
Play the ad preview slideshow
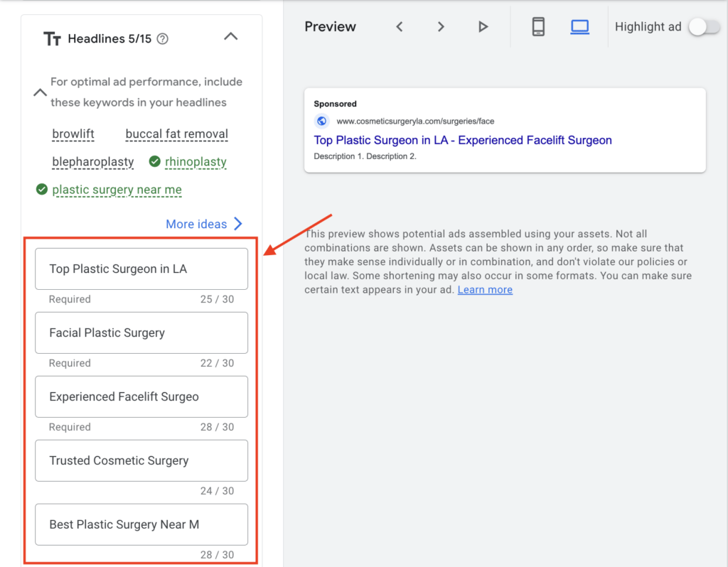(x=483, y=27)
